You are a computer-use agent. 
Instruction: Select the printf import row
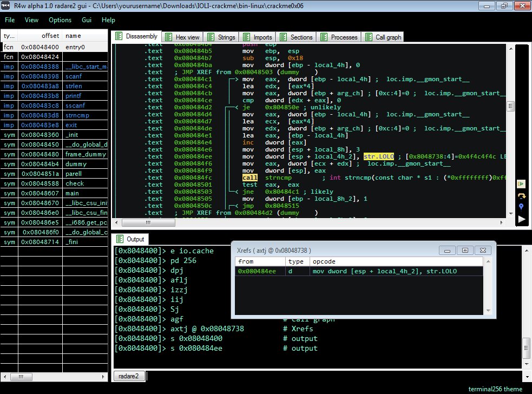pos(54,96)
